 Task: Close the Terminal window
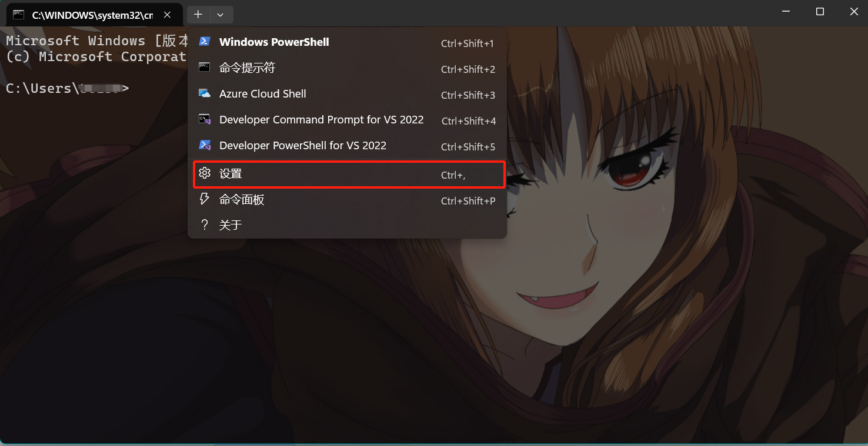pyautogui.click(x=853, y=12)
